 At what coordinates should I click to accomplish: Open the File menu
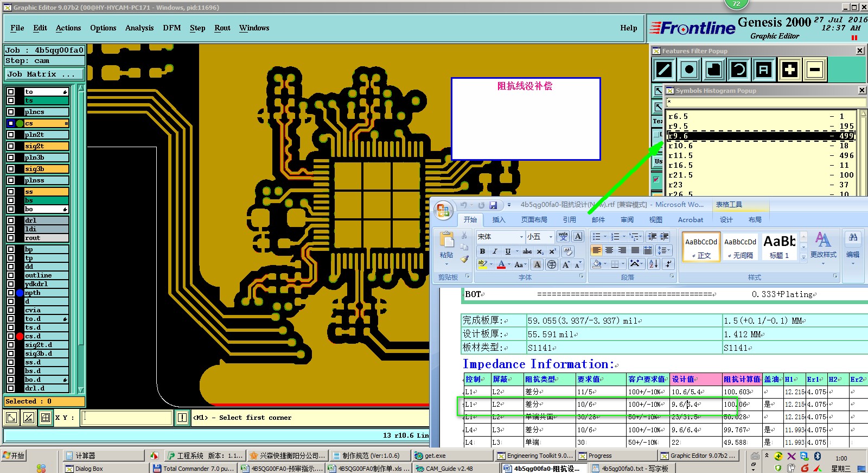(x=17, y=28)
